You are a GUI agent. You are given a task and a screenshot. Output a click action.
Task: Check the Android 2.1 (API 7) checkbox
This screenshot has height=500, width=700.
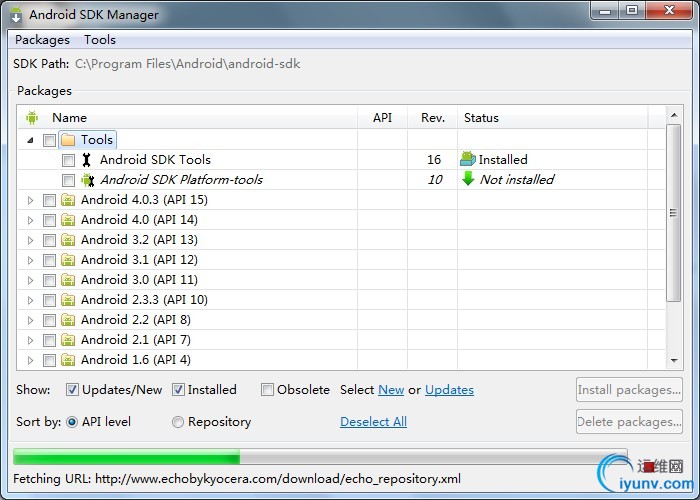point(49,340)
